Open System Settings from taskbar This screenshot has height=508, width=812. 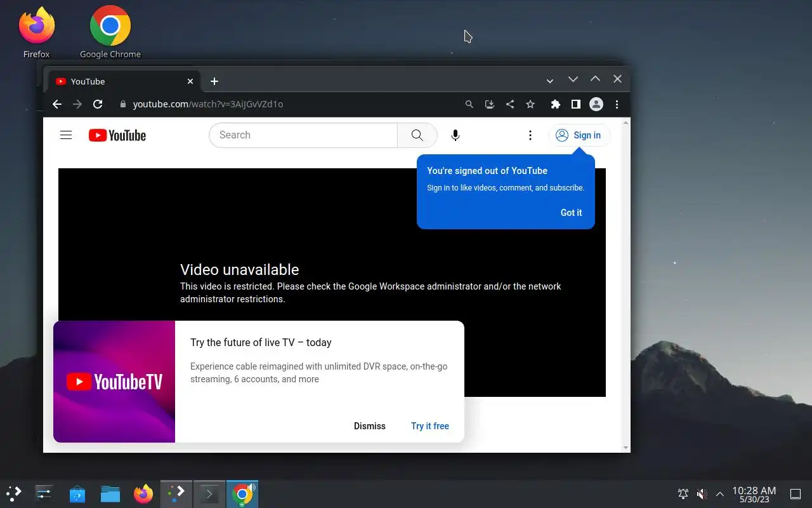coord(44,493)
